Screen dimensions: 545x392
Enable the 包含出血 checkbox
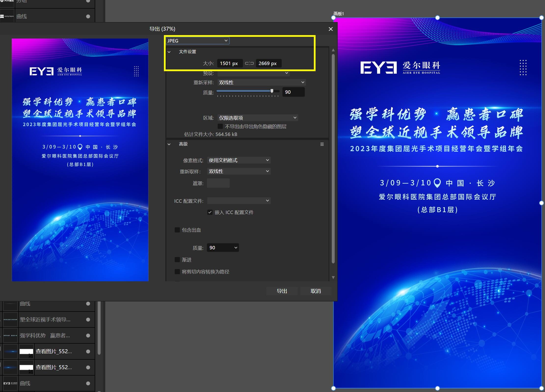click(x=177, y=230)
